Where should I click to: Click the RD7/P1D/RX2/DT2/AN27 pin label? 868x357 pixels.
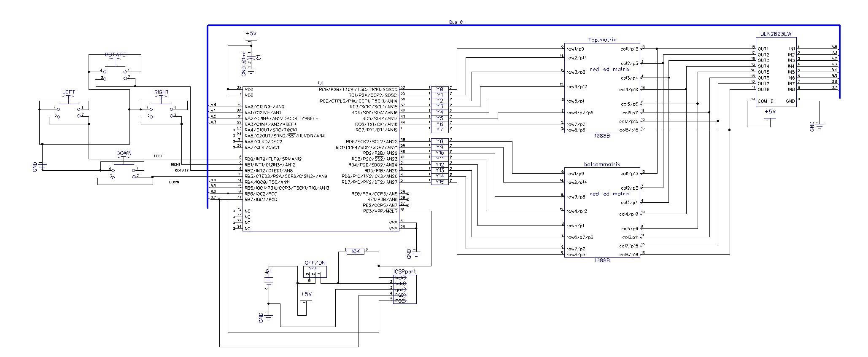pos(371,182)
